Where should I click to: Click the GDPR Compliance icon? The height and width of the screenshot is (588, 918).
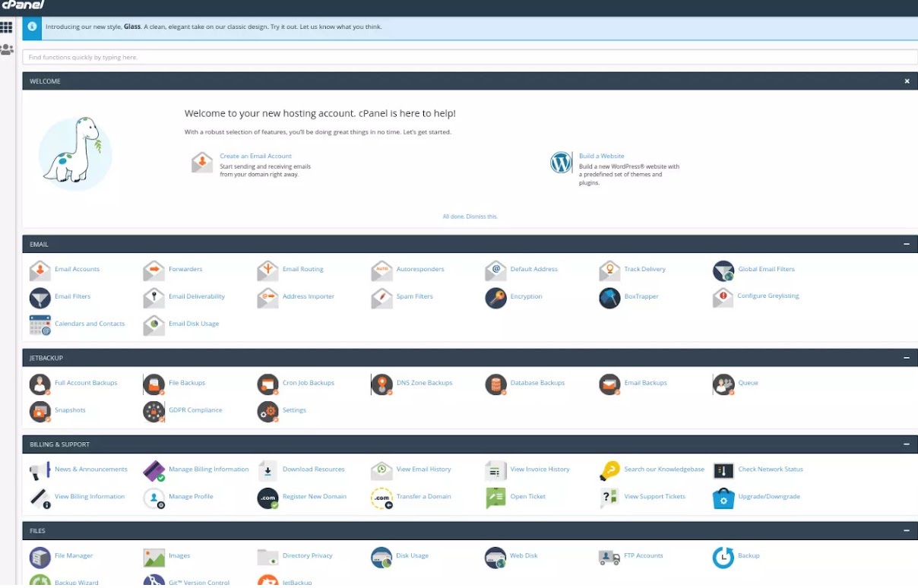coord(154,412)
